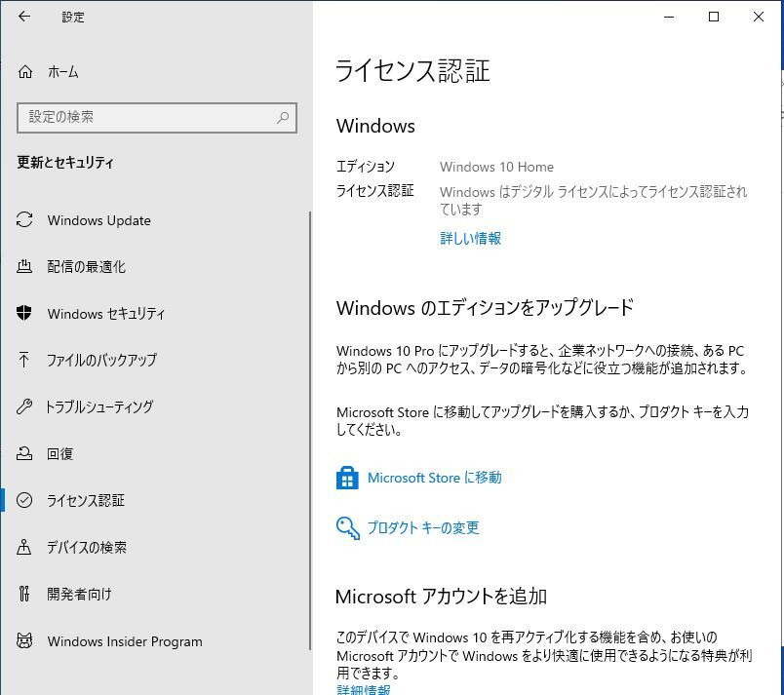The image size is (784, 695).
Task: Click the search magnifier icon
Action: 283,117
